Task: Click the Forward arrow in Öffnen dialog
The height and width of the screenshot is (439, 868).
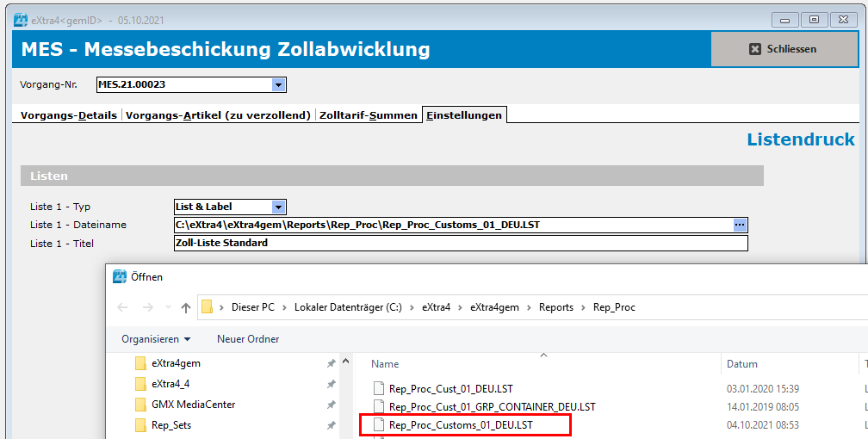Action: [x=148, y=308]
